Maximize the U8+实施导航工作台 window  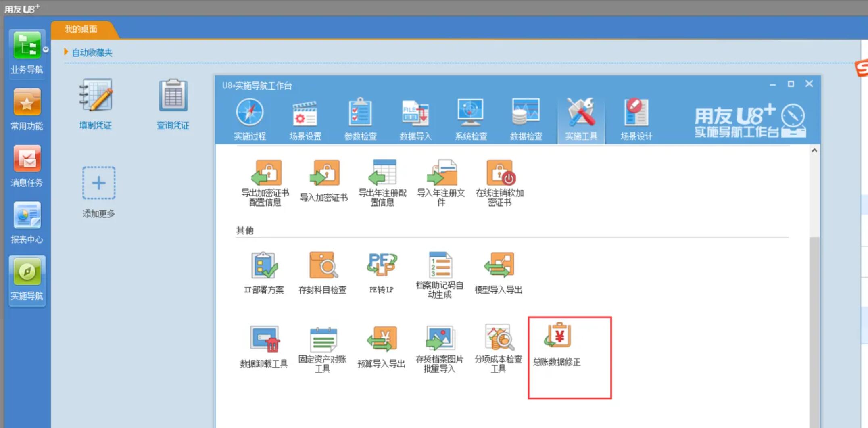pyautogui.click(x=791, y=84)
